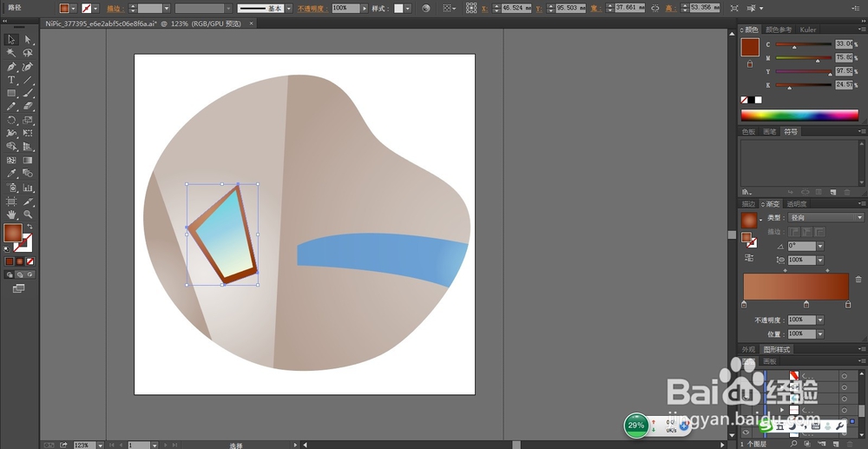
Task: Select the Rectangle tool
Action: pyautogui.click(x=11, y=94)
